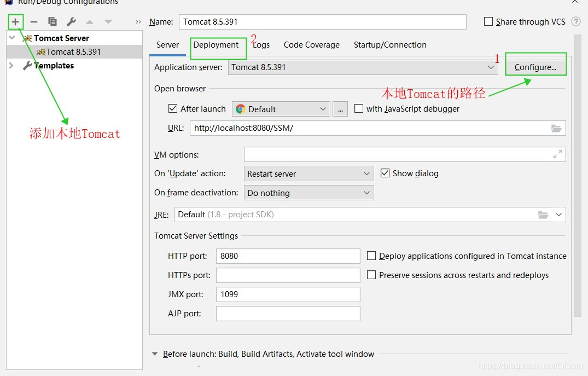The image size is (588, 376).
Task: Collapse Tomcat Server tree node
Action: [11, 38]
